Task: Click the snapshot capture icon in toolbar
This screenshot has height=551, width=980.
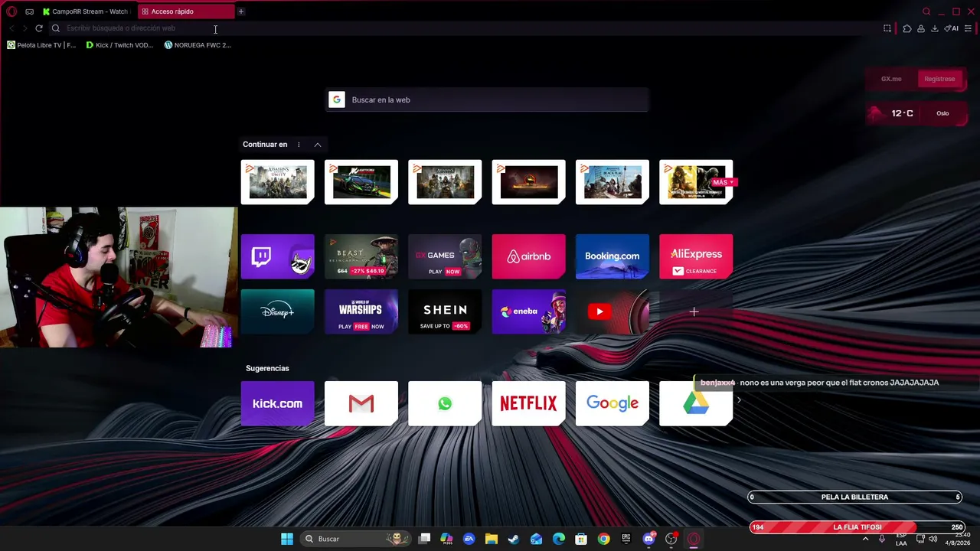Action: point(887,28)
